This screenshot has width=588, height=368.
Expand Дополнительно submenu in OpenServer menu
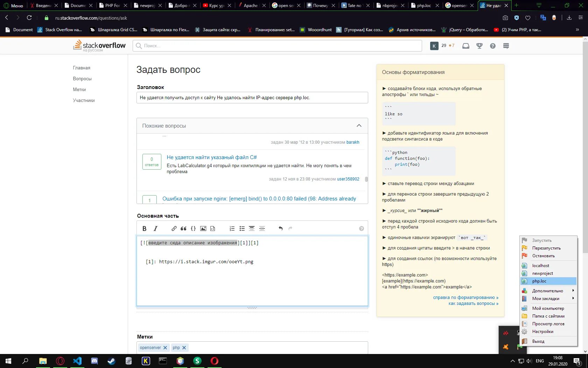tap(548, 291)
